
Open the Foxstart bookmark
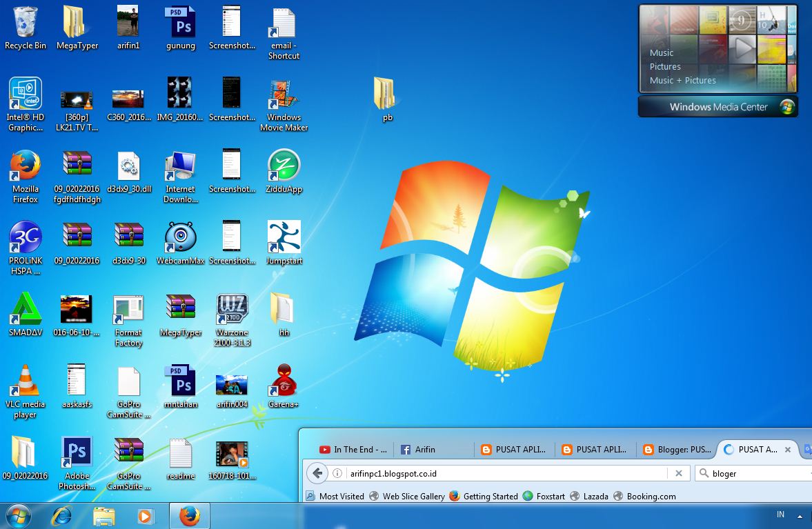[544, 497]
